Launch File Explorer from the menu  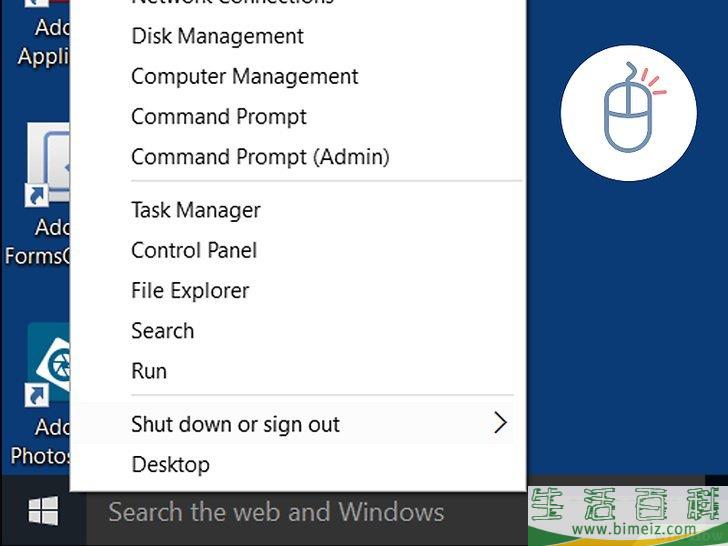pyautogui.click(x=190, y=291)
